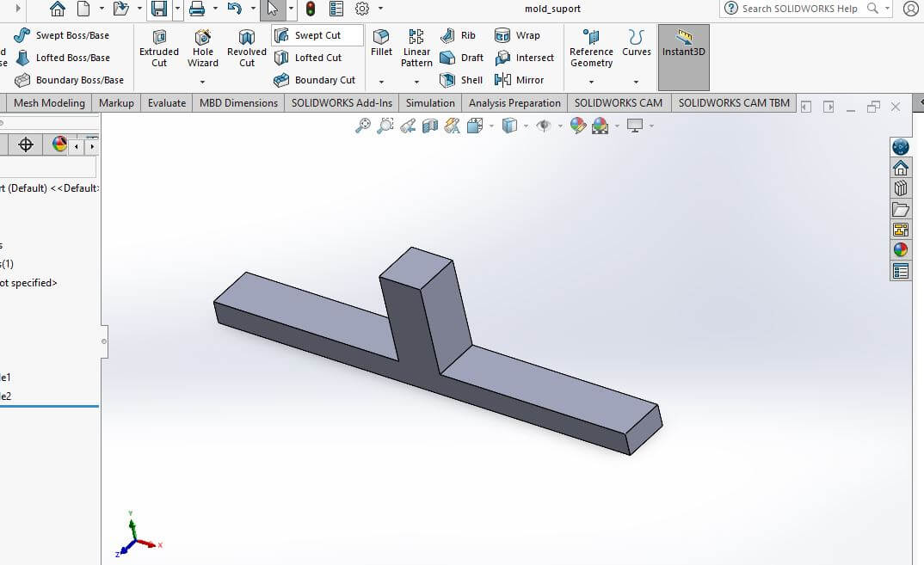The height and width of the screenshot is (565, 924).
Task: Open Apply Scene icon
Action: tap(600, 126)
